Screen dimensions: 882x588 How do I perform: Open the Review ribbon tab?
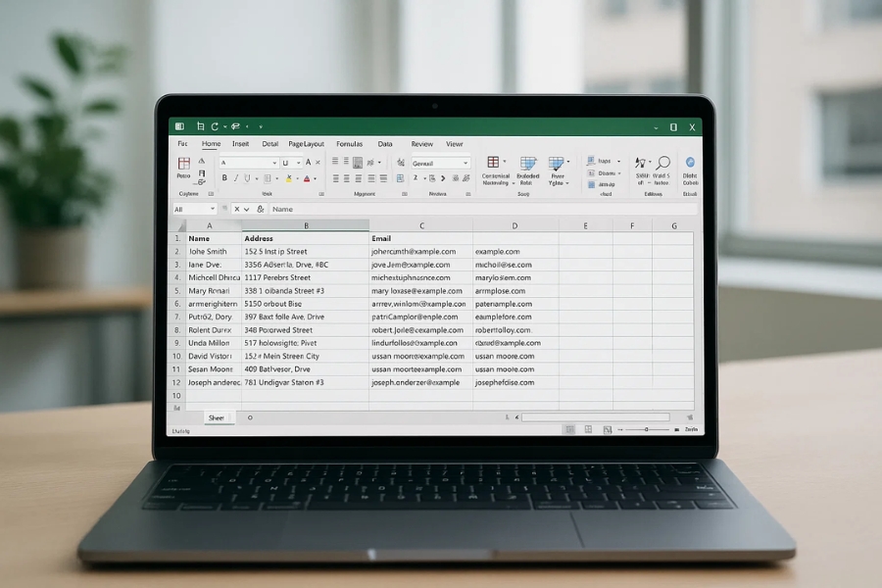pos(421,143)
